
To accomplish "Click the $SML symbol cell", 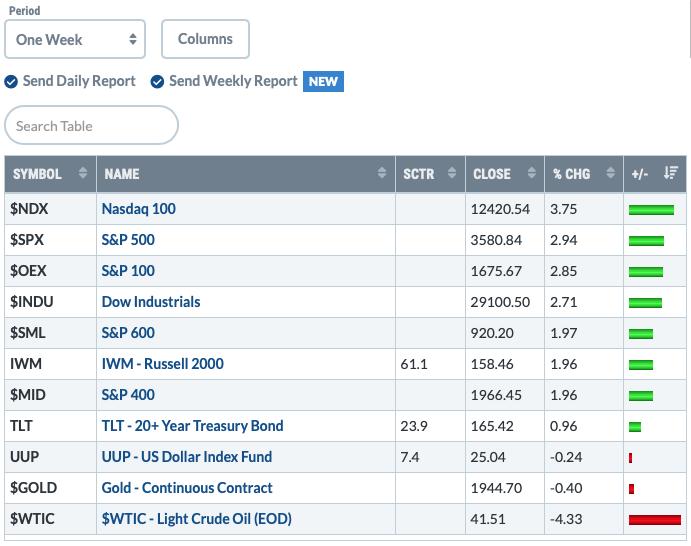I will click(50, 333).
